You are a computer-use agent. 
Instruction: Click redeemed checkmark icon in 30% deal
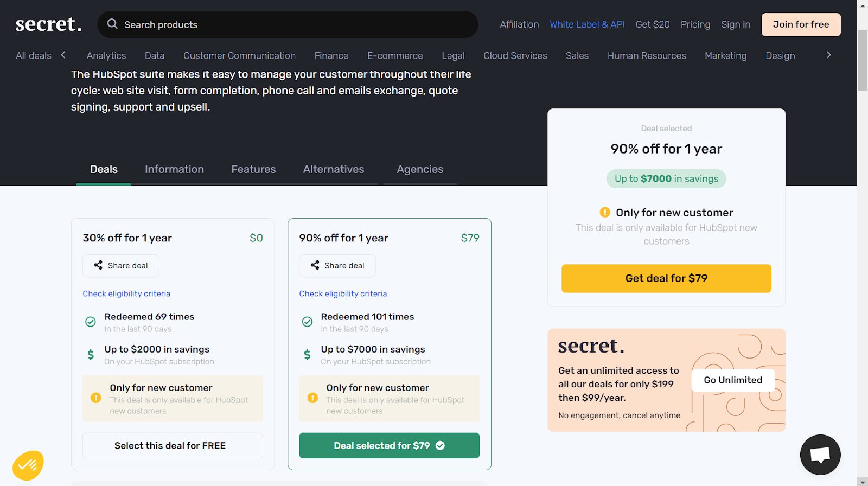tap(91, 322)
